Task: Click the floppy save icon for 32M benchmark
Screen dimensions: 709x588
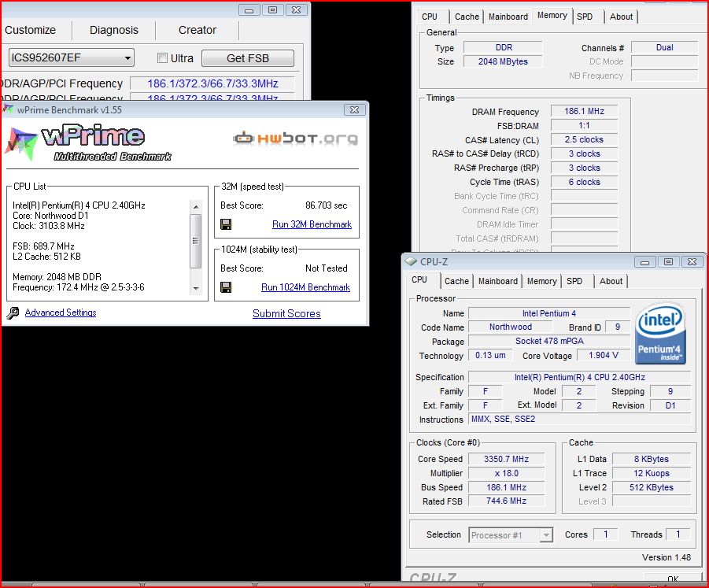Action: (x=226, y=224)
